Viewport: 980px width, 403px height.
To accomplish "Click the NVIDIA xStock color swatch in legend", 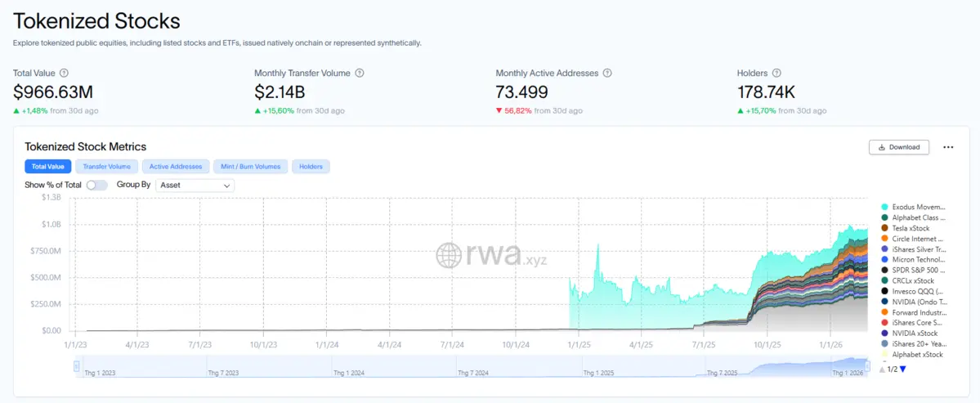I will [x=885, y=334].
